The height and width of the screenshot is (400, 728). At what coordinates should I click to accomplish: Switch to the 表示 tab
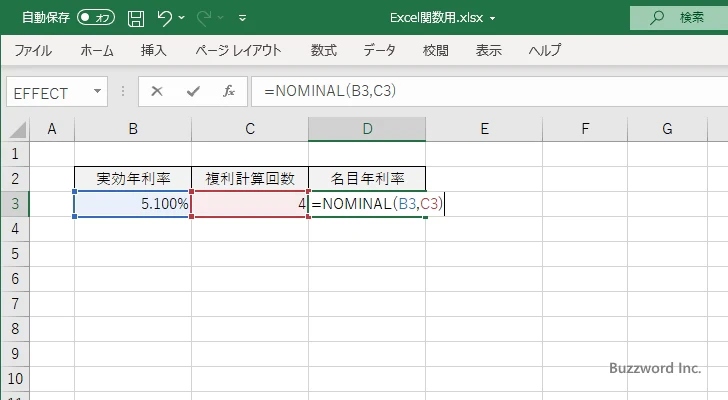tap(488, 50)
